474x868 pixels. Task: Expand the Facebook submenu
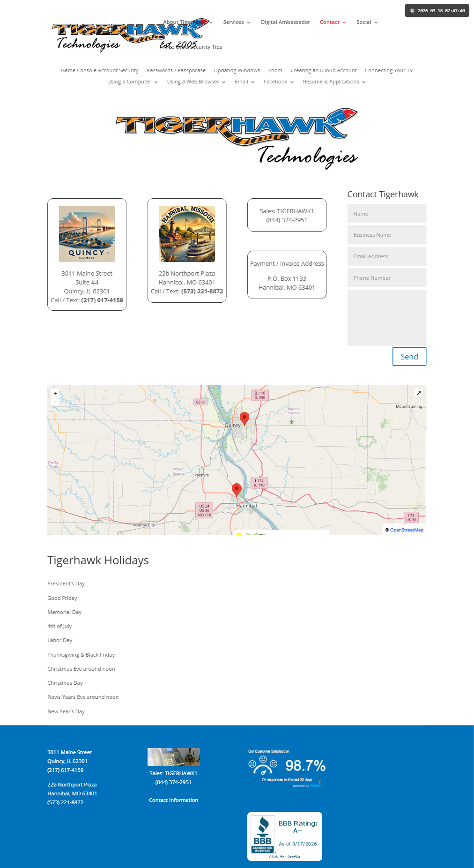click(x=279, y=82)
